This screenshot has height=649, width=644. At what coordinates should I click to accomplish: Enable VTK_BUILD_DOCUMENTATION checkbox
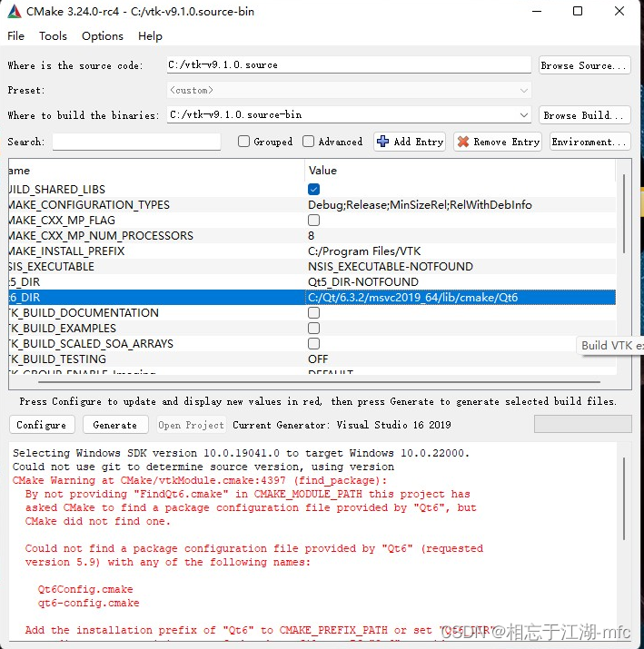tap(314, 312)
